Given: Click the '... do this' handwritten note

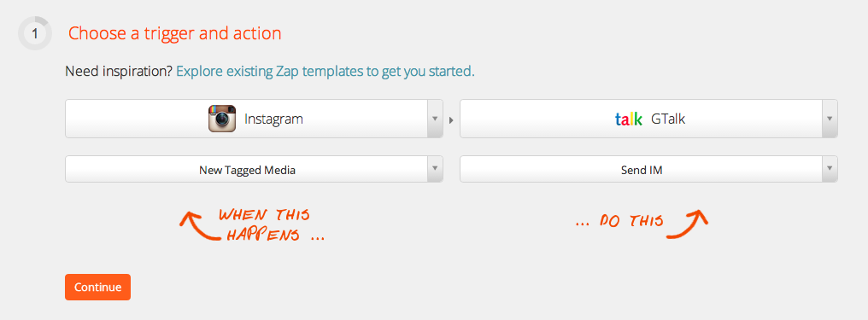Looking at the screenshot, I should (x=619, y=222).
